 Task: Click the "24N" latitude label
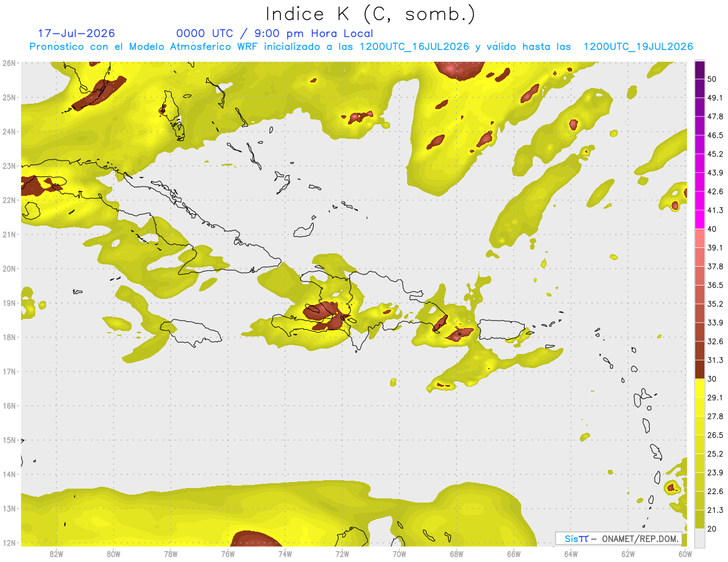click(9, 132)
